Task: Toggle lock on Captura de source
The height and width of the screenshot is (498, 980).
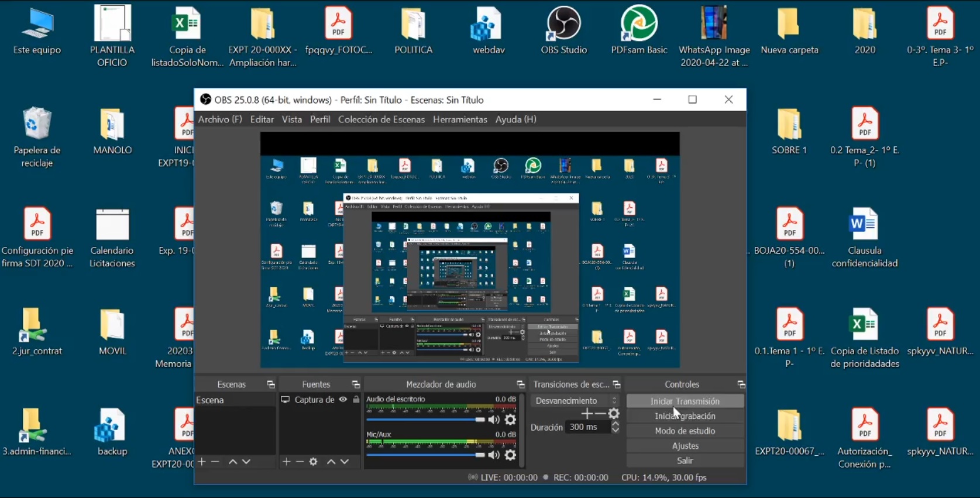Action: click(356, 400)
